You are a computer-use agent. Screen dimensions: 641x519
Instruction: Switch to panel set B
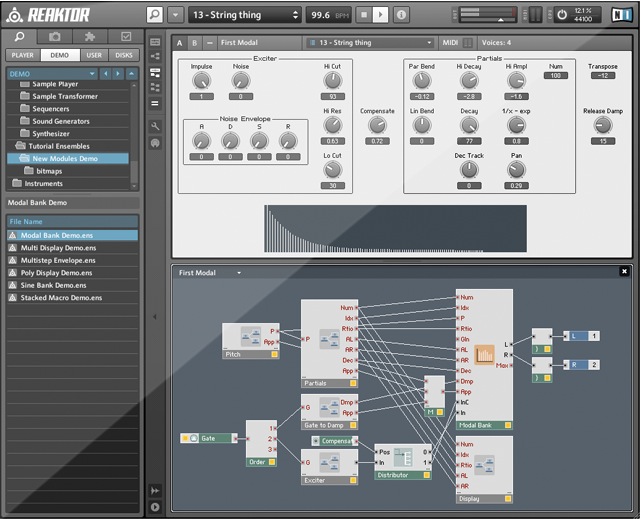pyautogui.click(x=195, y=43)
